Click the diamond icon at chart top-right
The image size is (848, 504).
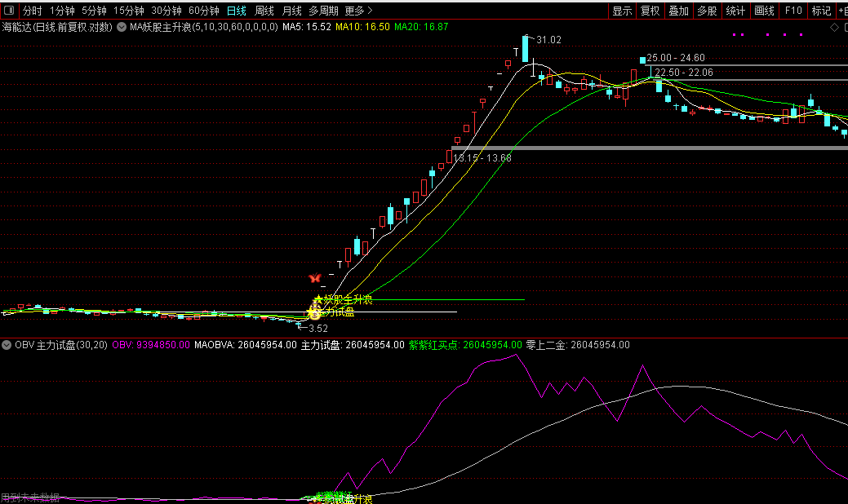click(x=834, y=27)
